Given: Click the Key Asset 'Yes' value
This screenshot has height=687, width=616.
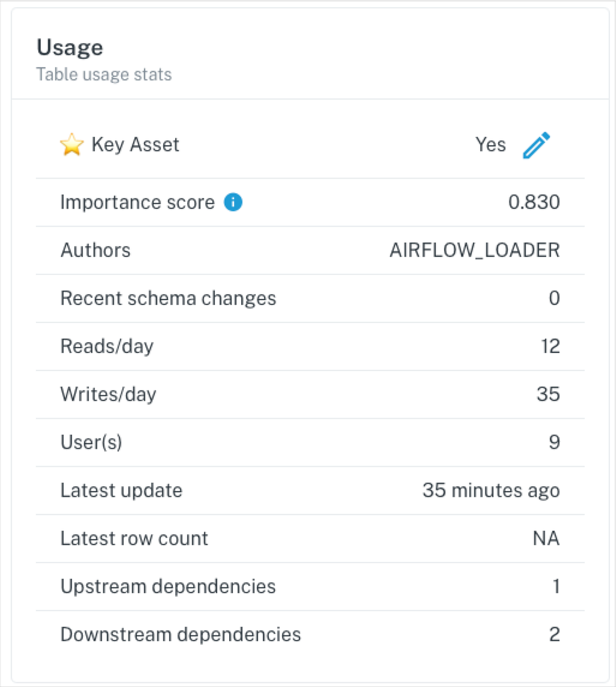Looking at the screenshot, I should [491, 144].
